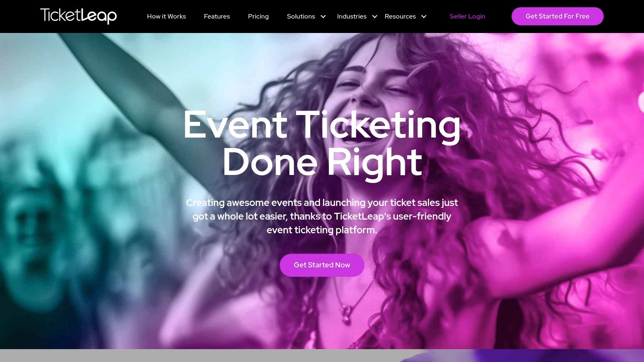Go to the Features page
Screen dimensions: 644x362
pos(217,16)
